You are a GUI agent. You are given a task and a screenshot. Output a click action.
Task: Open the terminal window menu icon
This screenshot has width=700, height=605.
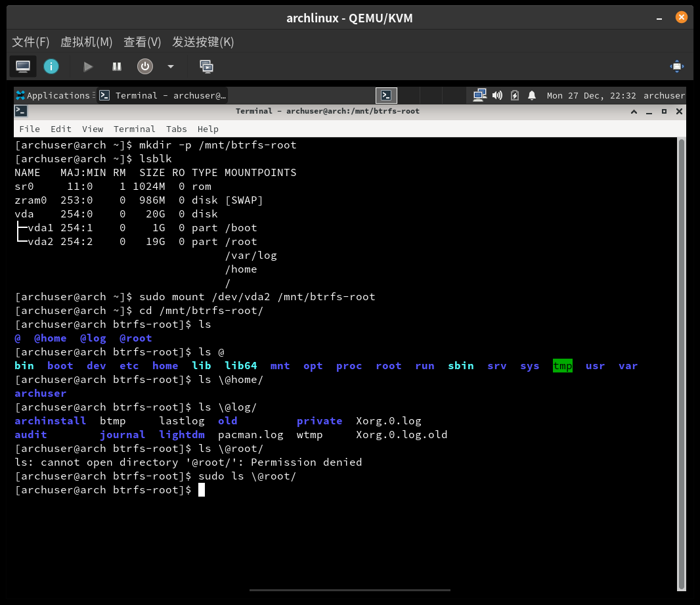[x=21, y=111]
